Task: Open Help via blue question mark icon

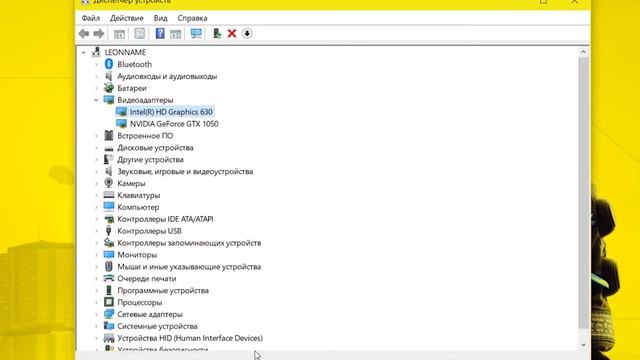Action: click(160, 33)
